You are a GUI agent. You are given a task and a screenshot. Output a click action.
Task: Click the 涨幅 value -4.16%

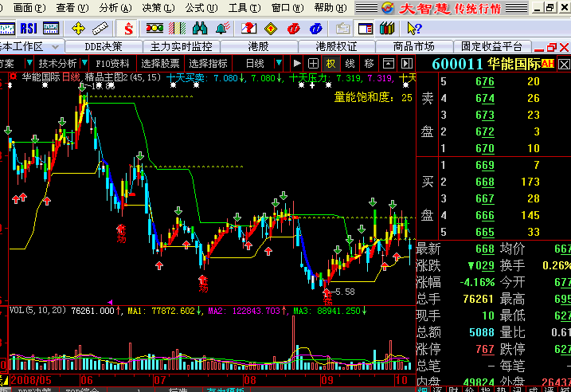477,282
